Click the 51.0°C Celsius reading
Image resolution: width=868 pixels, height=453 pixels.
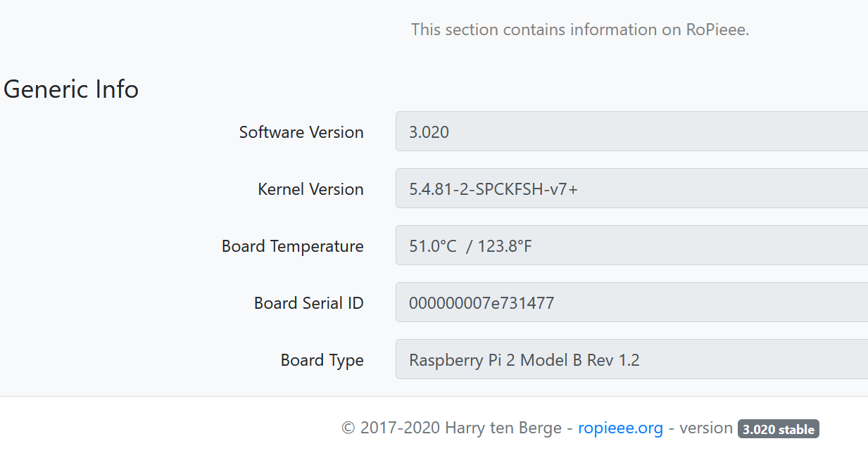[432, 246]
